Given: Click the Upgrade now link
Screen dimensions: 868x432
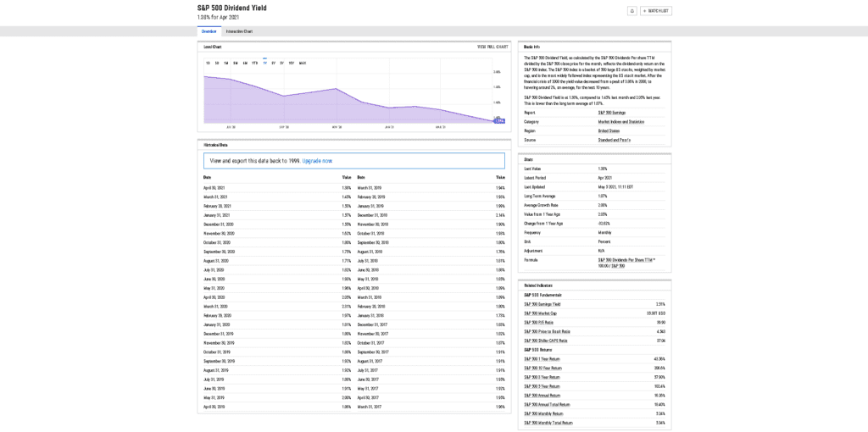Looking at the screenshot, I should point(317,160).
